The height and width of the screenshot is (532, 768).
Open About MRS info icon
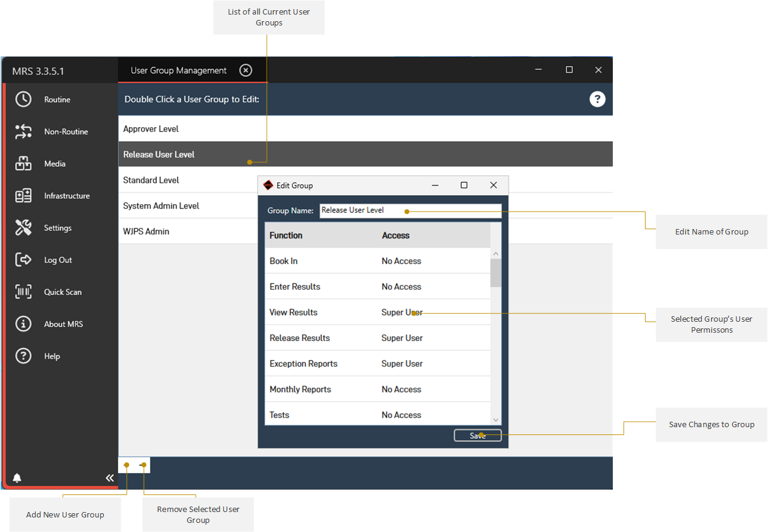[23, 324]
